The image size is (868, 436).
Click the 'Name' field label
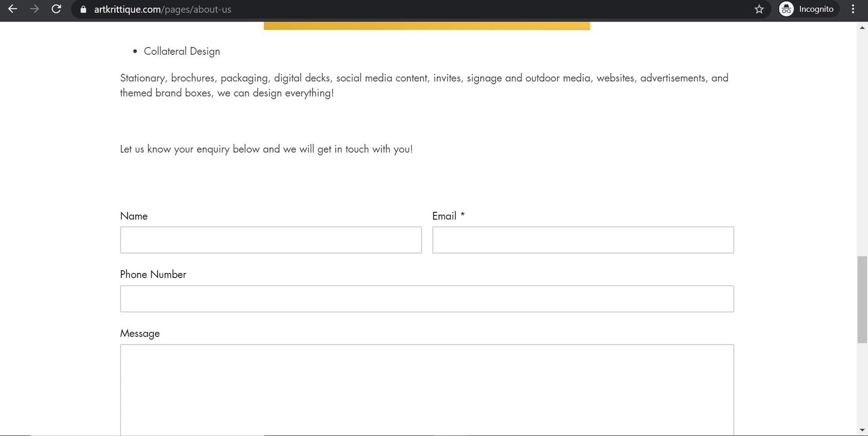134,216
